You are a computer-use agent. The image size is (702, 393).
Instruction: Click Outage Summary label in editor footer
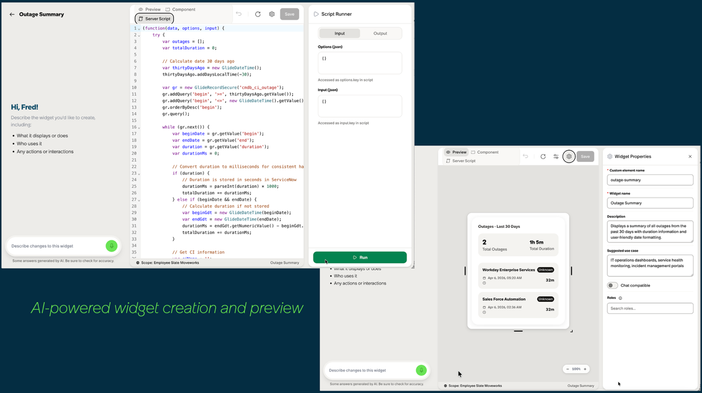point(284,263)
